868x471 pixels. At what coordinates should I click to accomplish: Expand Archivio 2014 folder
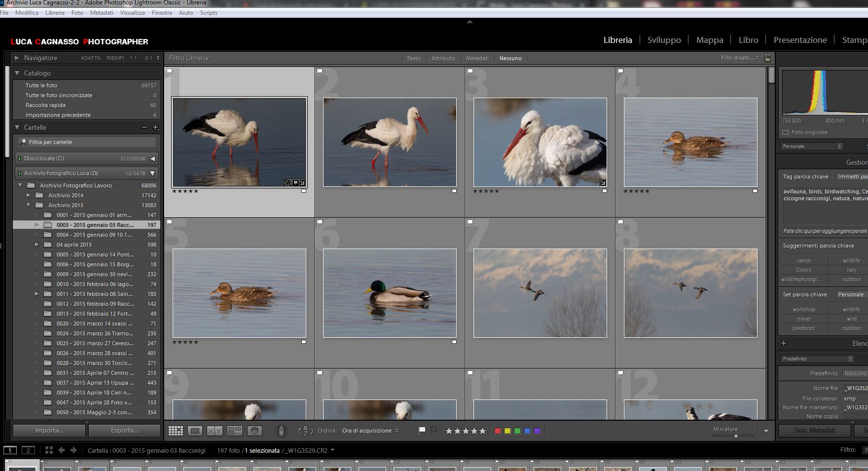(x=28, y=195)
